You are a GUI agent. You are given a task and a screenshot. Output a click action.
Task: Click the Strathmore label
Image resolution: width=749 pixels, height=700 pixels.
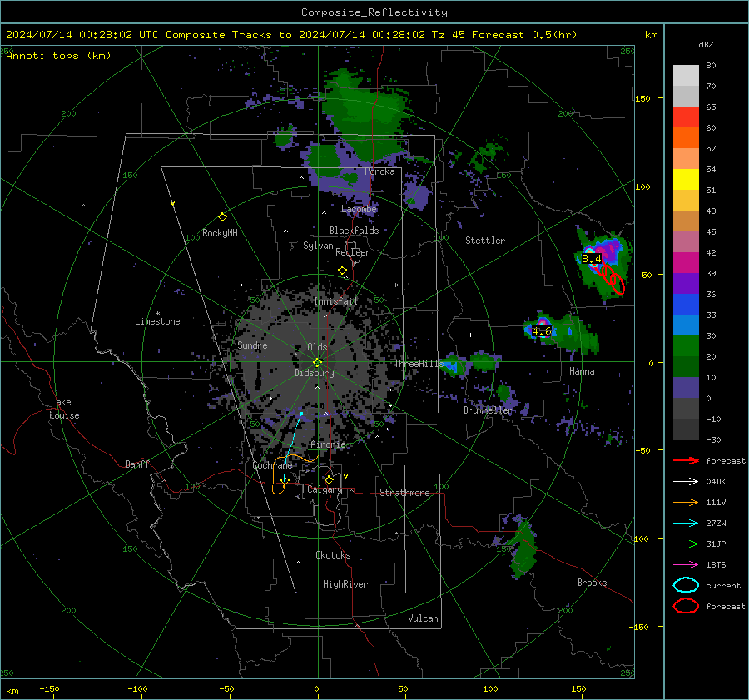click(x=404, y=493)
